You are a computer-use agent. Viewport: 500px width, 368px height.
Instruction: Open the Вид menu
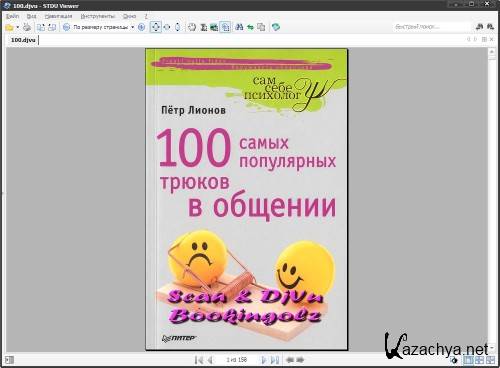(32, 16)
